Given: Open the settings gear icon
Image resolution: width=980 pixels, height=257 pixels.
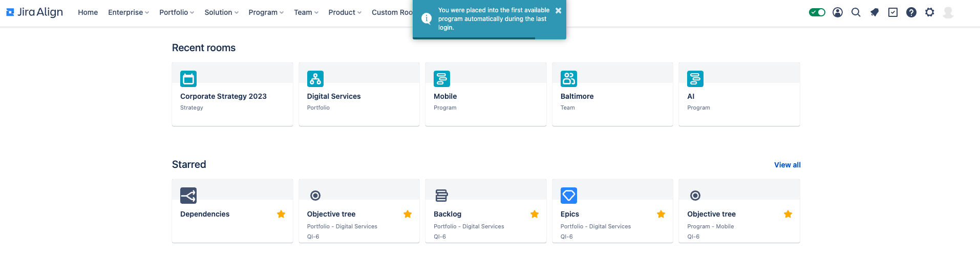Looking at the screenshot, I should point(929,12).
